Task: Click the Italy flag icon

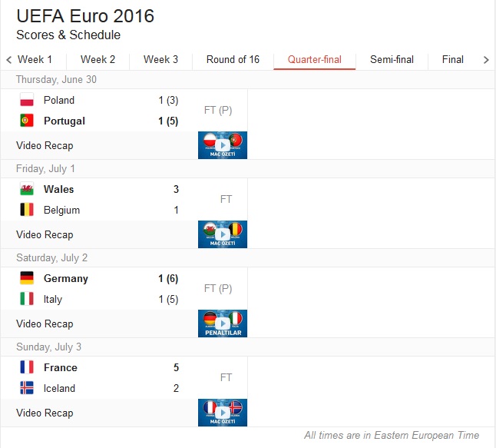Action: (x=27, y=299)
